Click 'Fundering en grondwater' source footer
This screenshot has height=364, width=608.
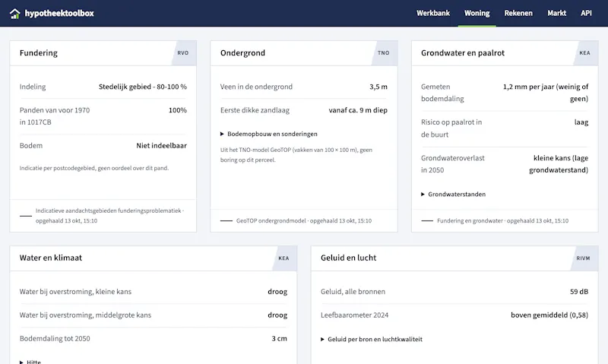(502, 220)
